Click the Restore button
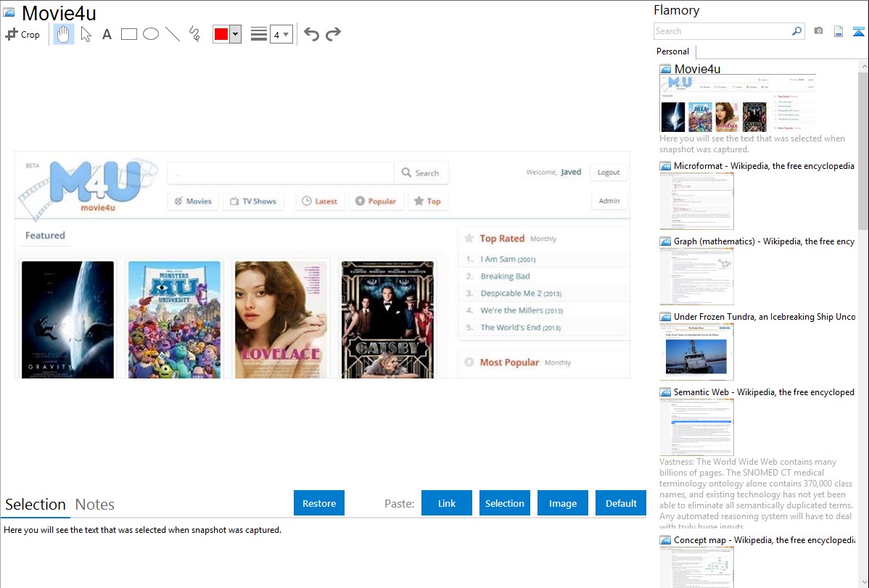This screenshot has height=588, width=869. (x=319, y=503)
